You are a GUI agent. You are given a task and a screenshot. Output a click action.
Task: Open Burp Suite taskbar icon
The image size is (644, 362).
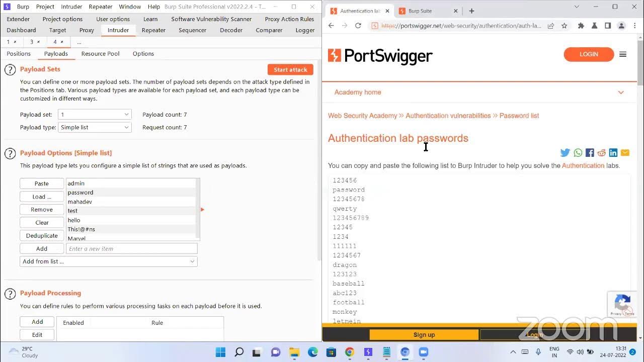coord(368,352)
